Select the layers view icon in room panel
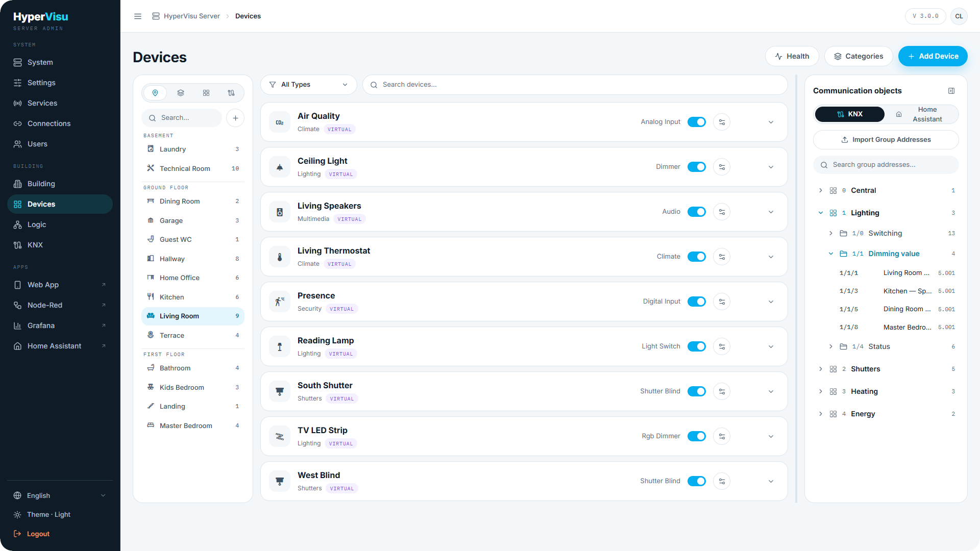The height and width of the screenshot is (551, 980). tap(181, 93)
